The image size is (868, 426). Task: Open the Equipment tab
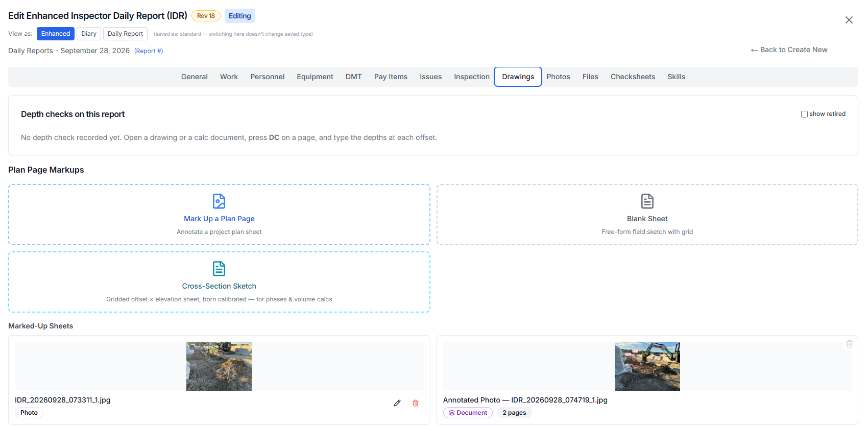pyautogui.click(x=315, y=77)
